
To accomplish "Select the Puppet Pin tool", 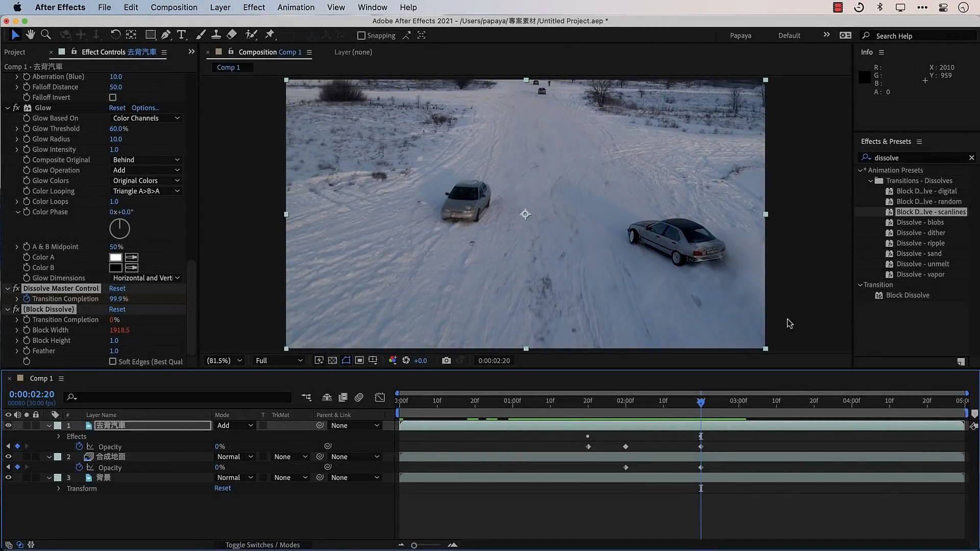I will 270,35.
